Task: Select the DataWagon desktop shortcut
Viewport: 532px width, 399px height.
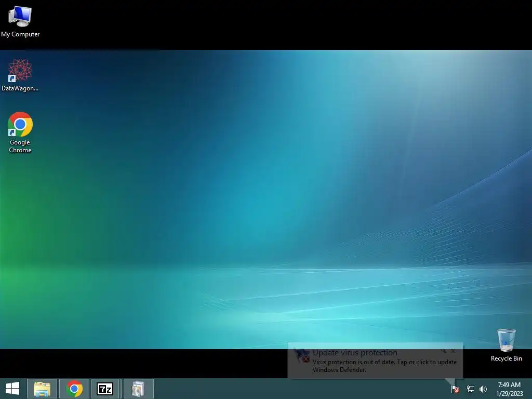Action: tap(20, 75)
